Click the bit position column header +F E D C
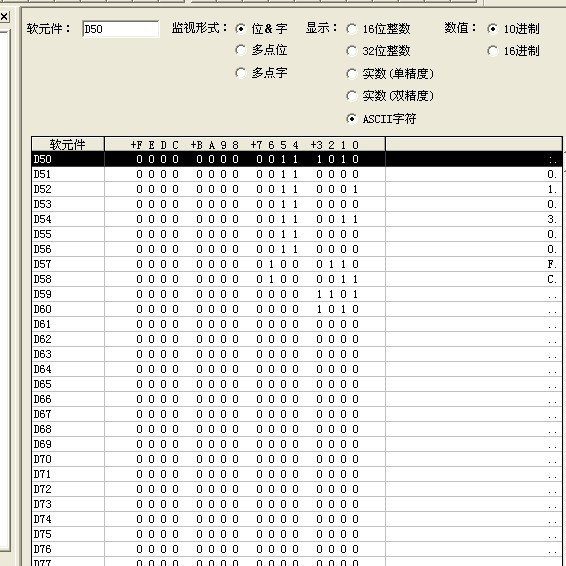 (154, 145)
